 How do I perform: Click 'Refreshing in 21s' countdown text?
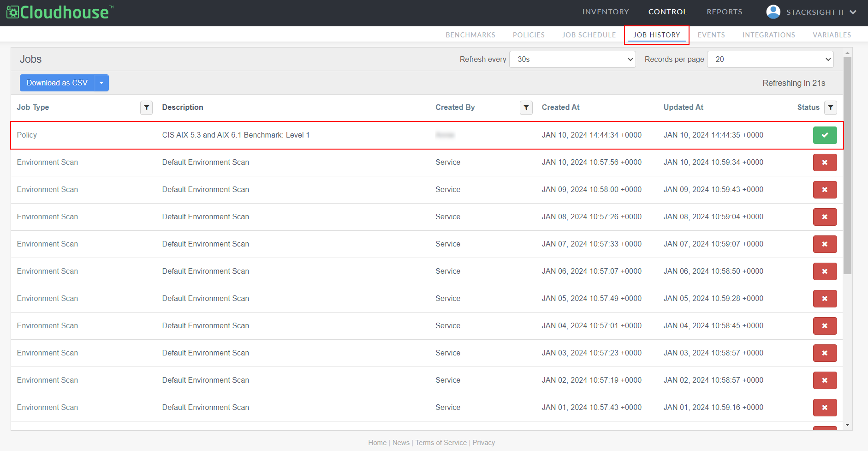(x=794, y=83)
